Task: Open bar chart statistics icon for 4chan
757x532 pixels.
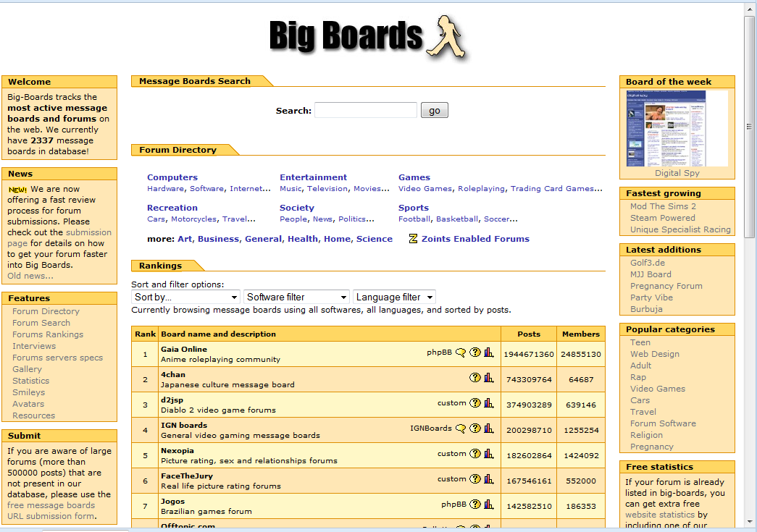Action: tap(488, 378)
